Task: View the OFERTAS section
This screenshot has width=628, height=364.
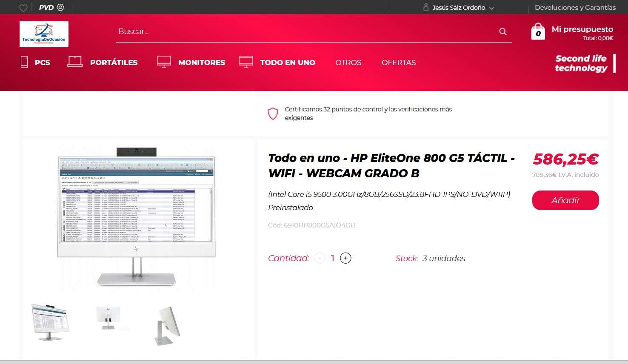Action: [398, 63]
